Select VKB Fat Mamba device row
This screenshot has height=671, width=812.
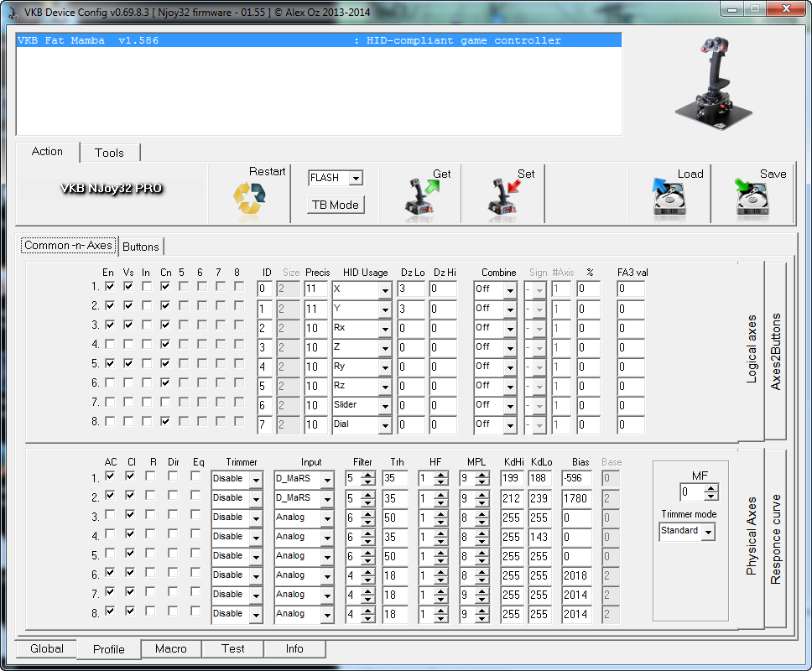coord(319,40)
